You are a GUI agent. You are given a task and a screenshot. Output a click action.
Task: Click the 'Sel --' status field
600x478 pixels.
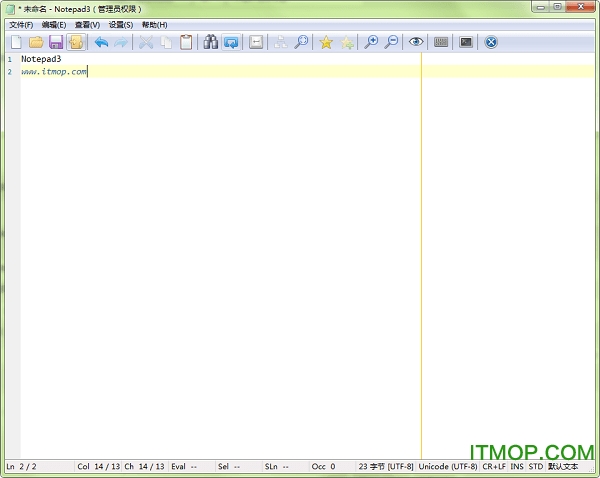coord(238,467)
